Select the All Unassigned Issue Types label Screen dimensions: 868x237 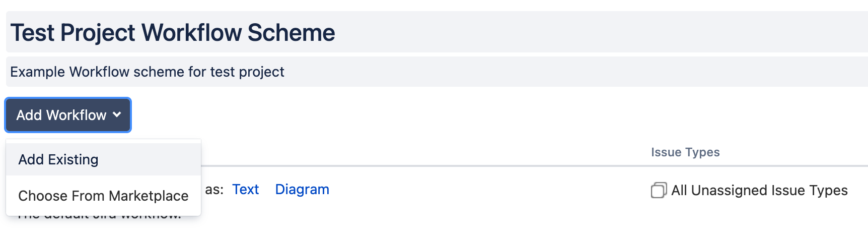[x=759, y=190]
